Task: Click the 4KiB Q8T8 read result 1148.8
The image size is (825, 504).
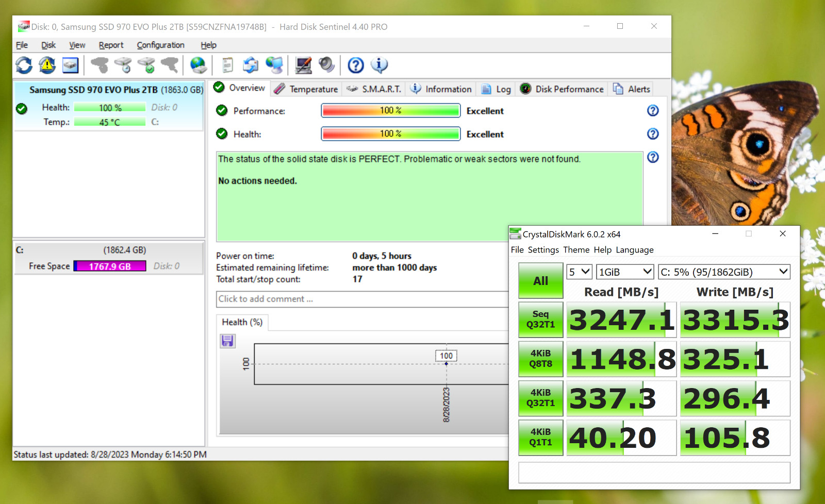Action: click(x=621, y=359)
